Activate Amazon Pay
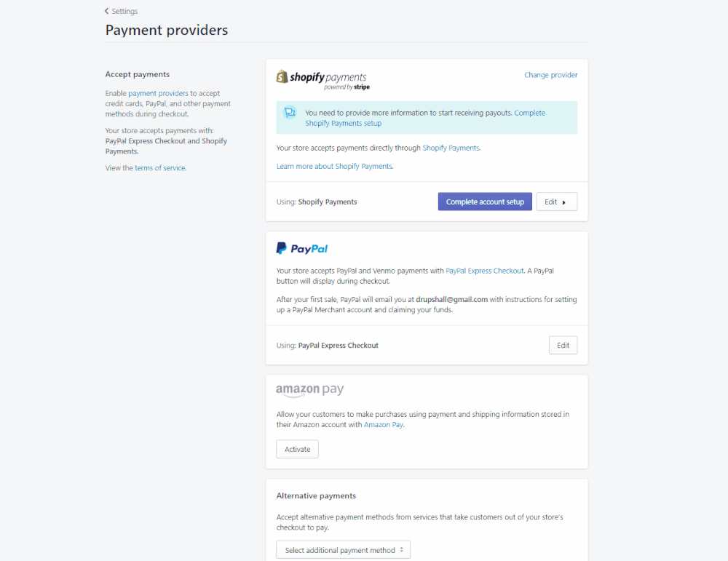 (x=297, y=449)
